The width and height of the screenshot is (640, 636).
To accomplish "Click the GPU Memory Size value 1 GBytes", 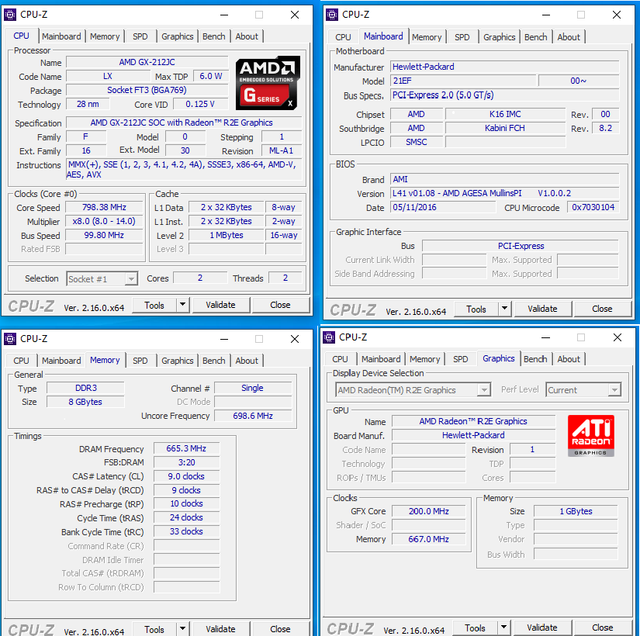I will tap(576, 511).
